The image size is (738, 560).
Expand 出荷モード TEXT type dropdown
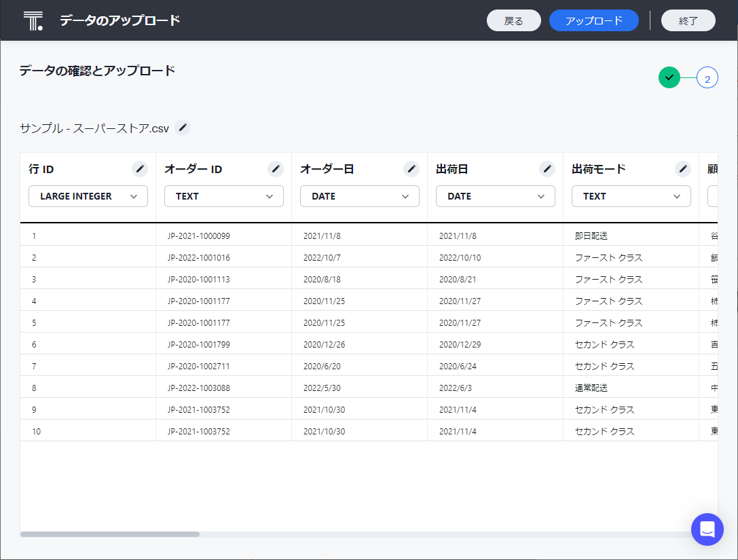[631, 196]
